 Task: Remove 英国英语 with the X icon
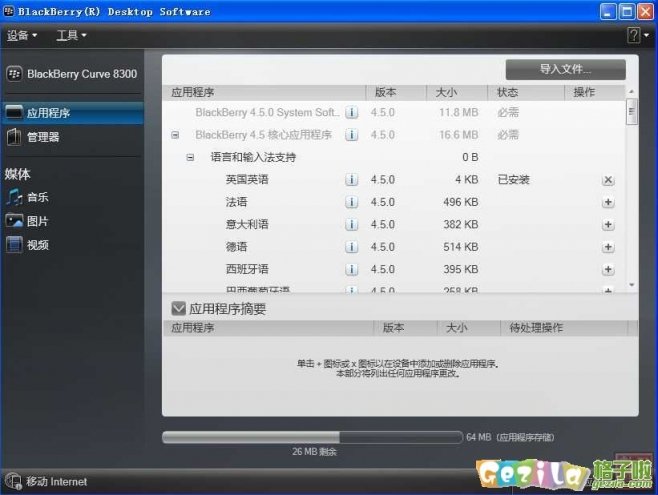(x=608, y=180)
